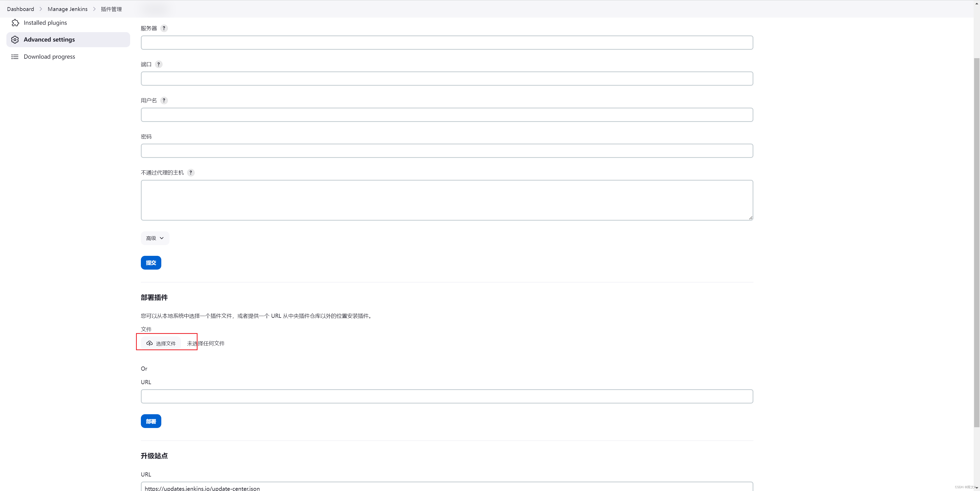Expand the 高级 options dropdown
The image size is (980, 491).
click(x=155, y=238)
